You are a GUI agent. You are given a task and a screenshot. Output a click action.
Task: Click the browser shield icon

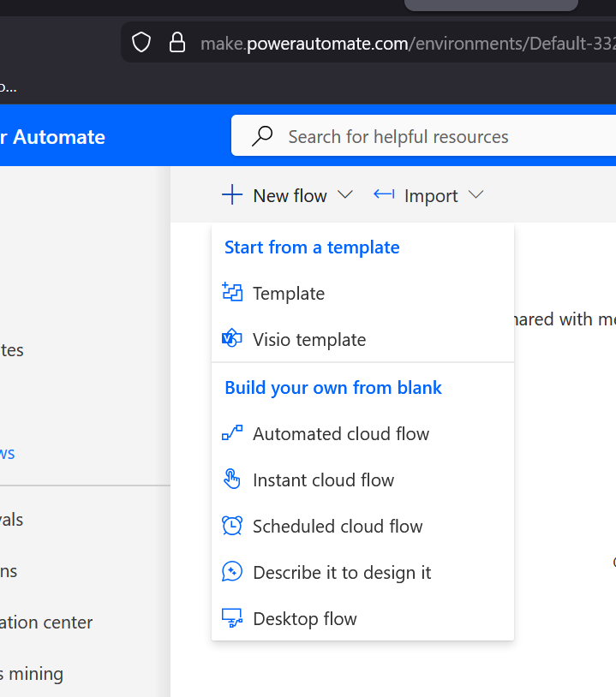click(141, 43)
